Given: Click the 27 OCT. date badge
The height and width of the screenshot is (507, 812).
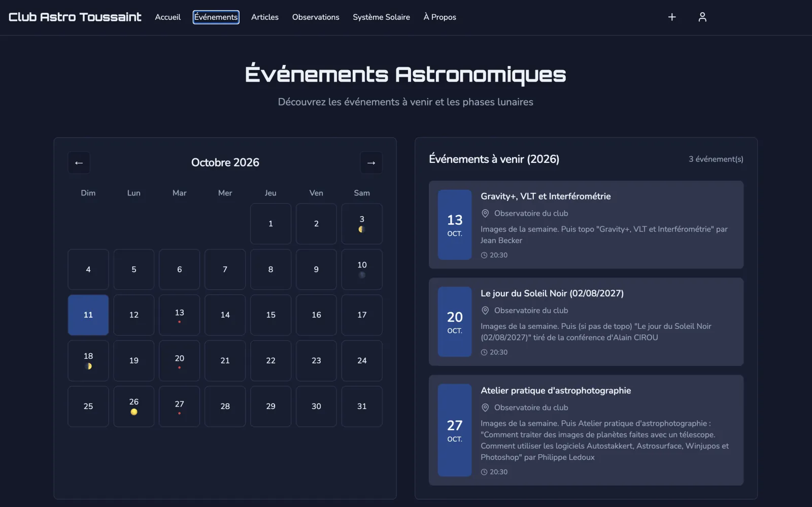Looking at the screenshot, I should point(455,430).
